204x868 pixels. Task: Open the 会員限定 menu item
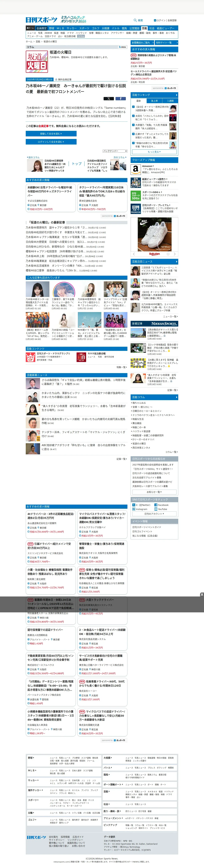pyautogui.click(x=41, y=28)
